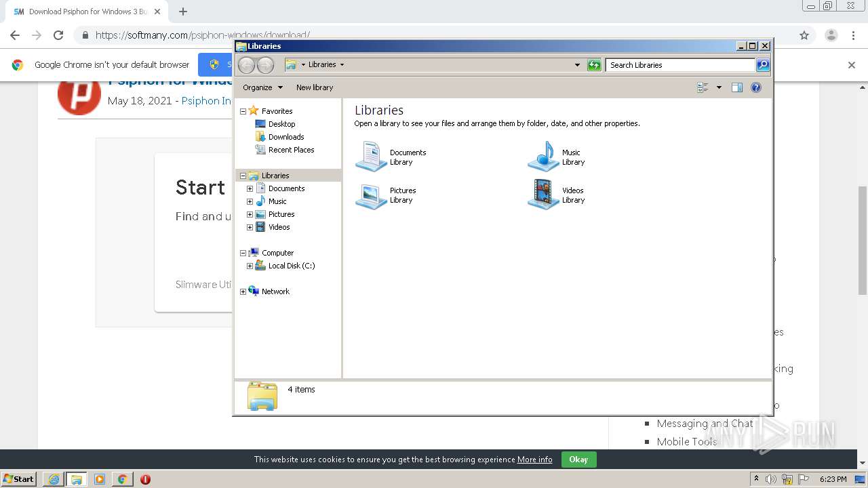Open Windows Media Player from taskbar

pyautogui.click(x=100, y=479)
